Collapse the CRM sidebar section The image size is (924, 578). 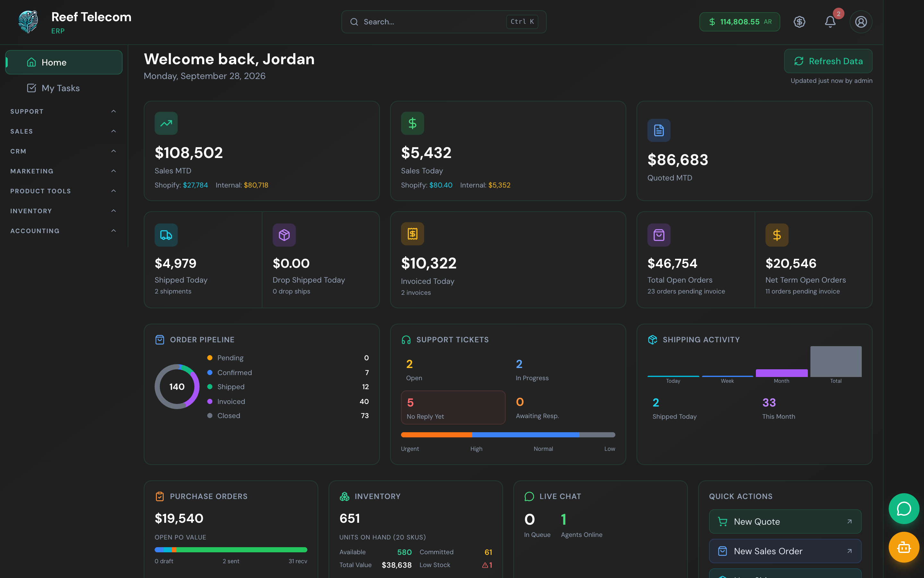pyautogui.click(x=64, y=151)
